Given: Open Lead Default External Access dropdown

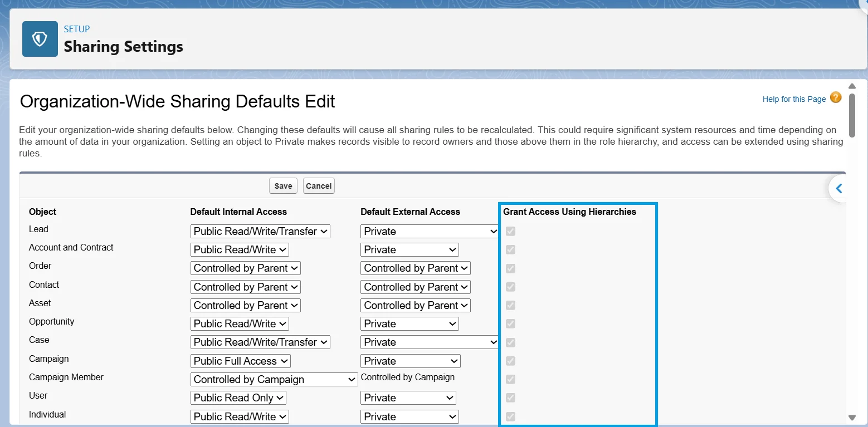Looking at the screenshot, I should pyautogui.click(x=430, y=231).
